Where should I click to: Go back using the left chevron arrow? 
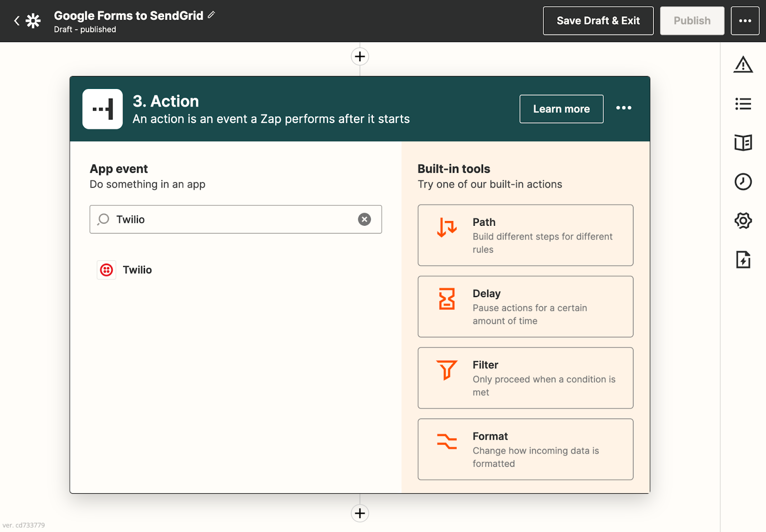tap(17, 21)
